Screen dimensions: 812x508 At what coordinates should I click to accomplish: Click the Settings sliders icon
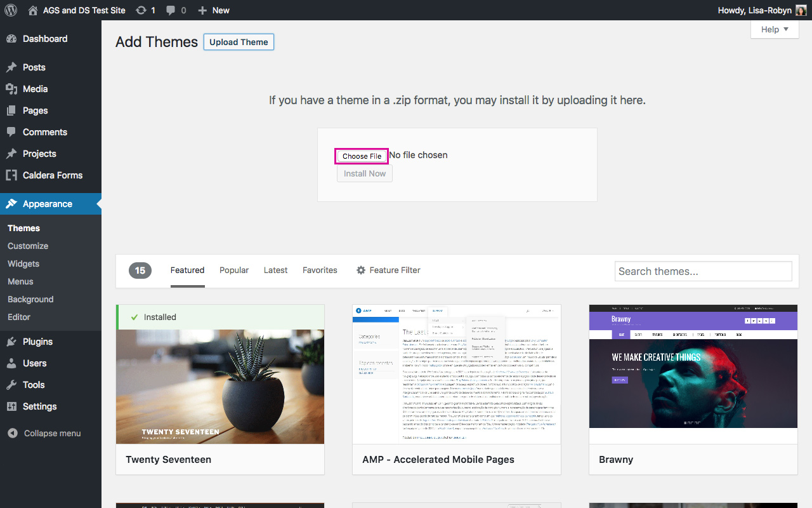11,406
